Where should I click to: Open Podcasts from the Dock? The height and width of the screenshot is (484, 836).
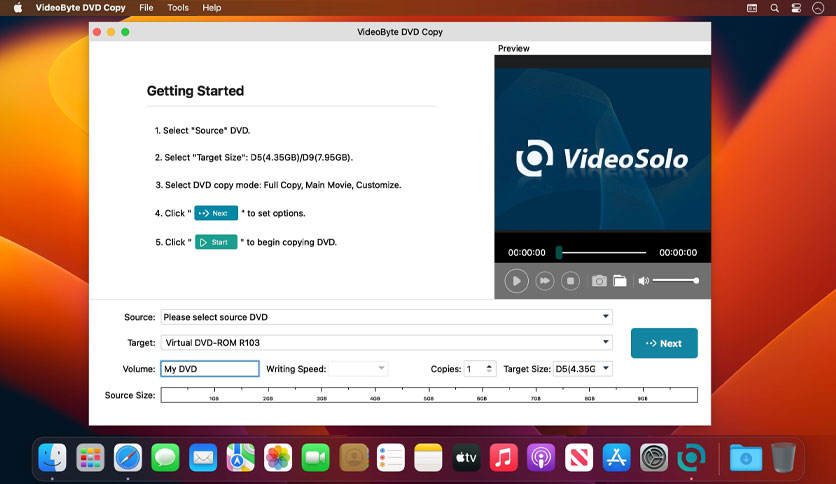pyautogui.click(x=541, y=457)
